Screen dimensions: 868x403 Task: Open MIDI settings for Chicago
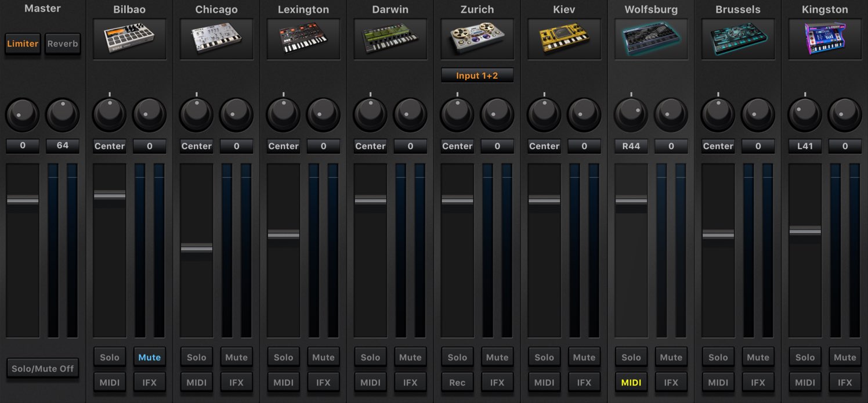(197, 383)
